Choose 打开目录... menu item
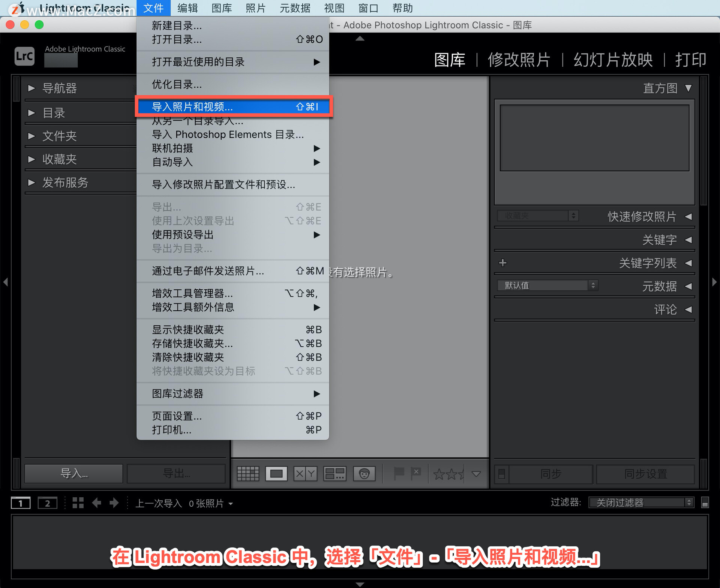 (x=233, y=39)
